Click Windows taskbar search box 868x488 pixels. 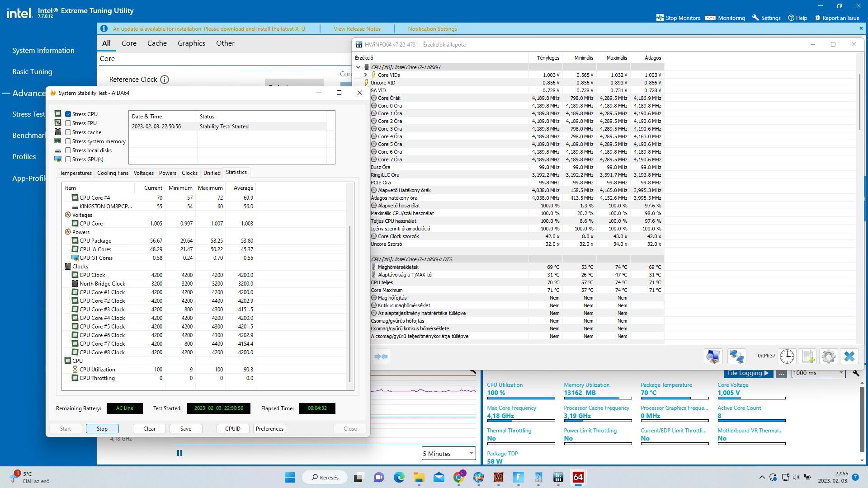pyautogui.click(x=325, y=477)
